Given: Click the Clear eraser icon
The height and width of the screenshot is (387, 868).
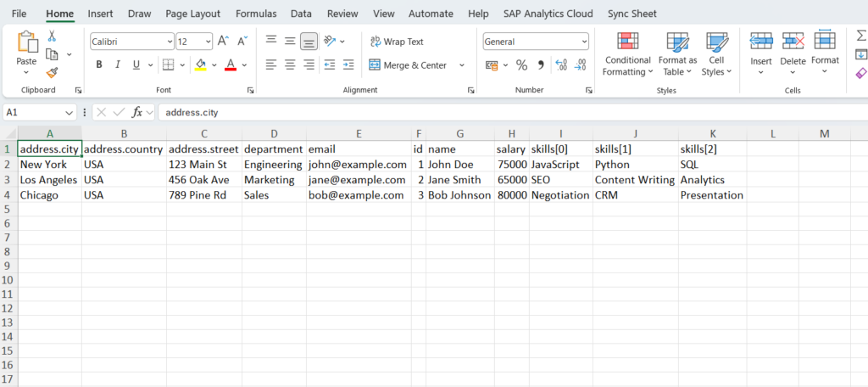Looking at the screenshot, I should point(861,73).
